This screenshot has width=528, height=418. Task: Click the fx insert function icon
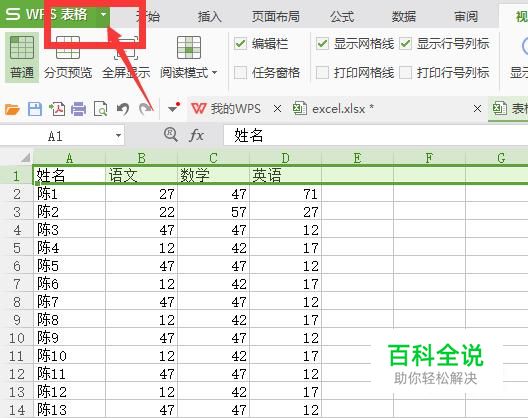(x=196, y=135)
